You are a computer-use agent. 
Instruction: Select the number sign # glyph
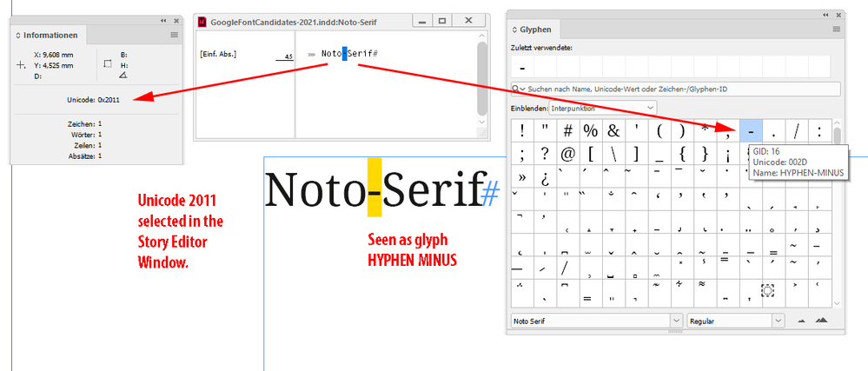[568, 130]
